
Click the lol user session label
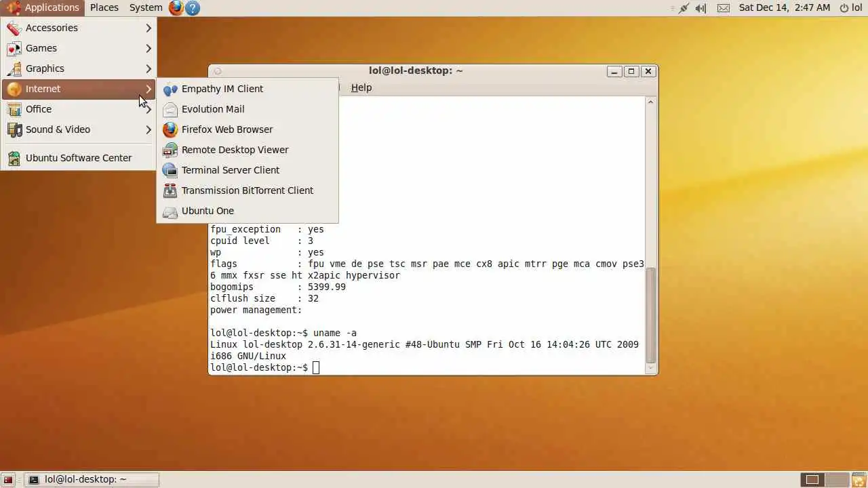point(857,8)
